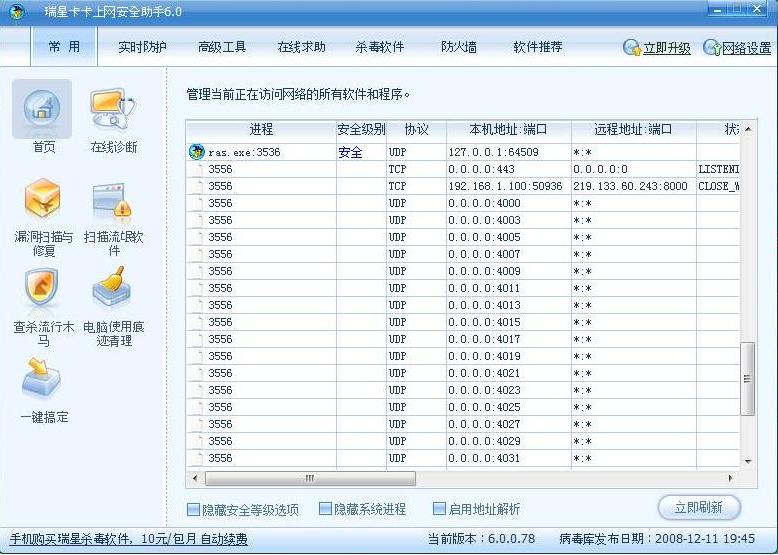Viewport: 778px width, 555px height.
Task: Click vertical scrollbar up arrow
Action: coord(748,129)
